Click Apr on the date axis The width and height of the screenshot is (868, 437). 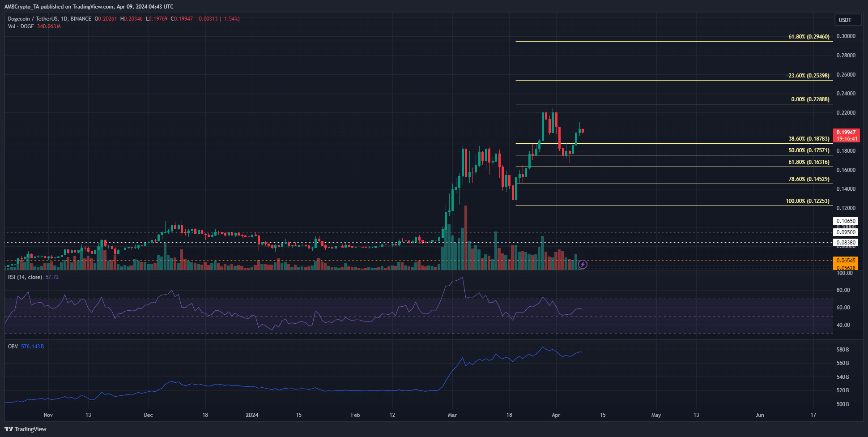556,415
